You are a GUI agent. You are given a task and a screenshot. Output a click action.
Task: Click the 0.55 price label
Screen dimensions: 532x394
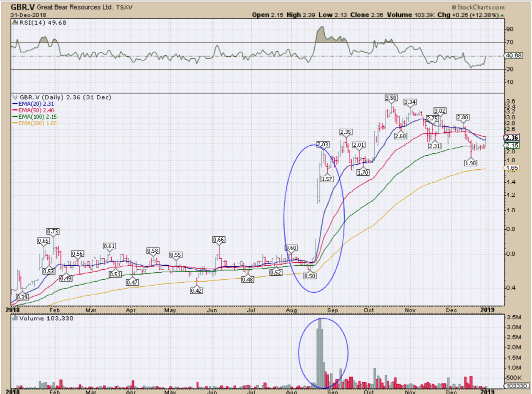point(176,255)
